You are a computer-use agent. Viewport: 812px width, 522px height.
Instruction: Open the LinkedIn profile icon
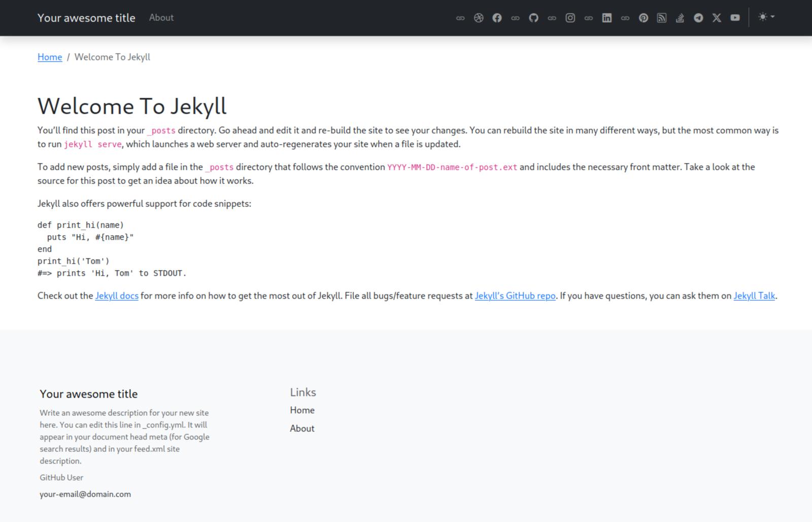[x=606, y=17]
